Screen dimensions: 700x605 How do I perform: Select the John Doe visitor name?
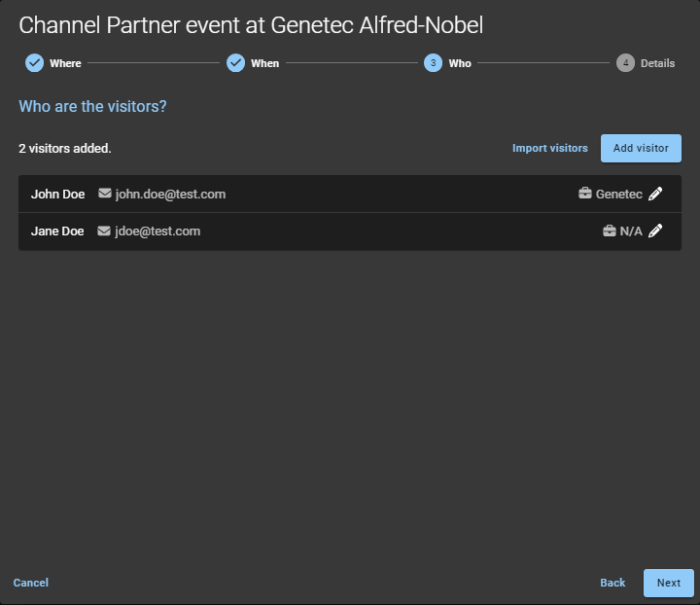(58, 195)
